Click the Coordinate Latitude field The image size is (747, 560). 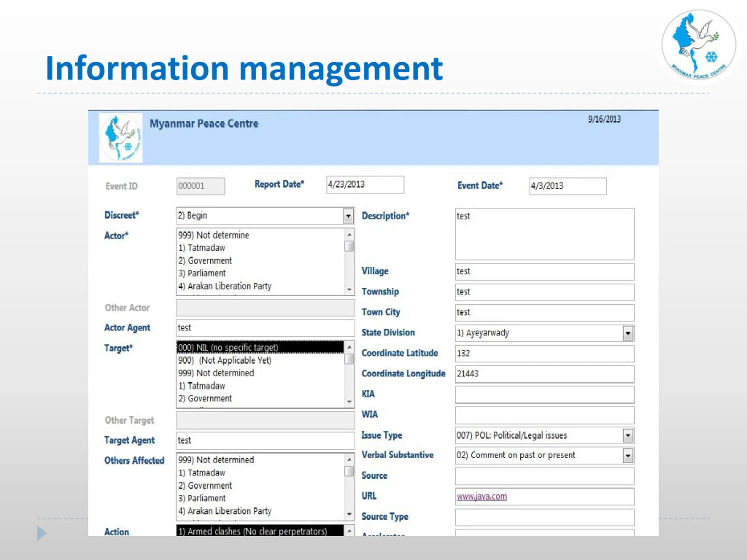pyautogui.click(x=544, y=354)
